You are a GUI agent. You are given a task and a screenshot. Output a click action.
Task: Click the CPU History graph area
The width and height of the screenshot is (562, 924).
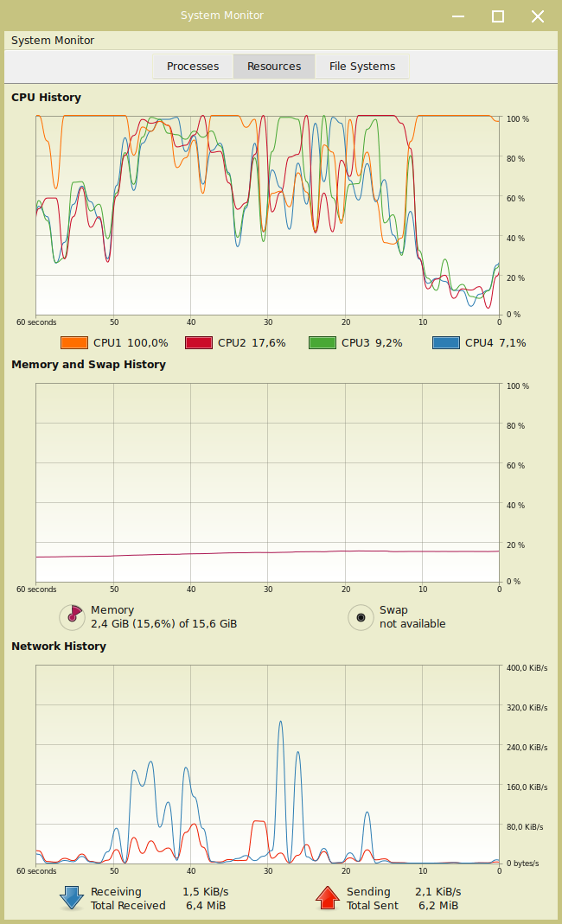coord(268,215)
